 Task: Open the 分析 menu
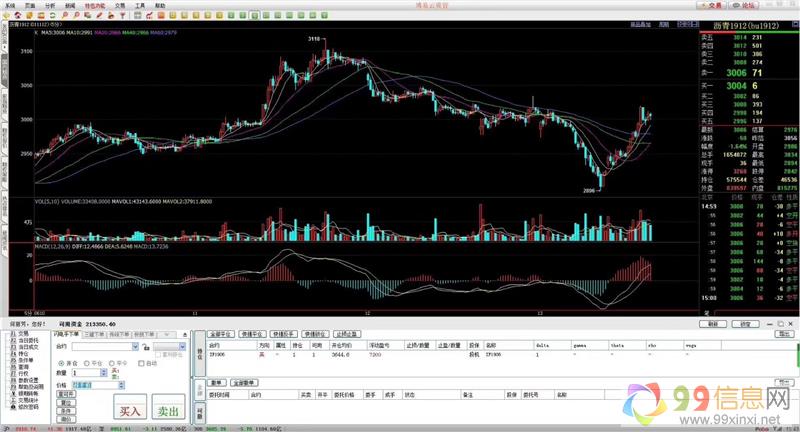pyautogui.click(x=51, y=5)
